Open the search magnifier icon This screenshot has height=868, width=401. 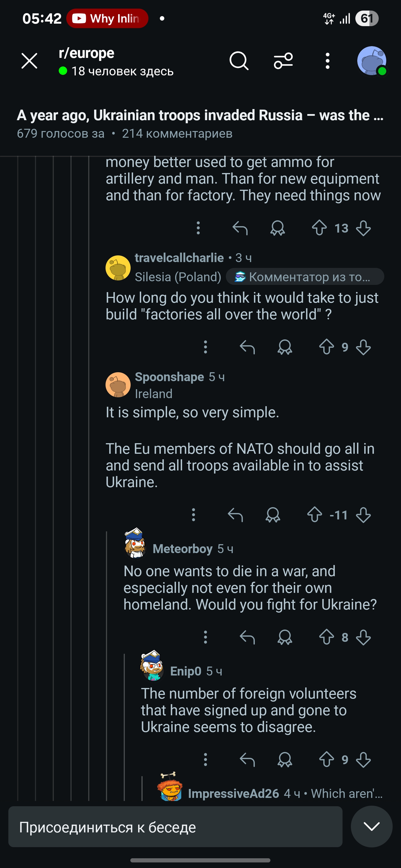point(239,61)
